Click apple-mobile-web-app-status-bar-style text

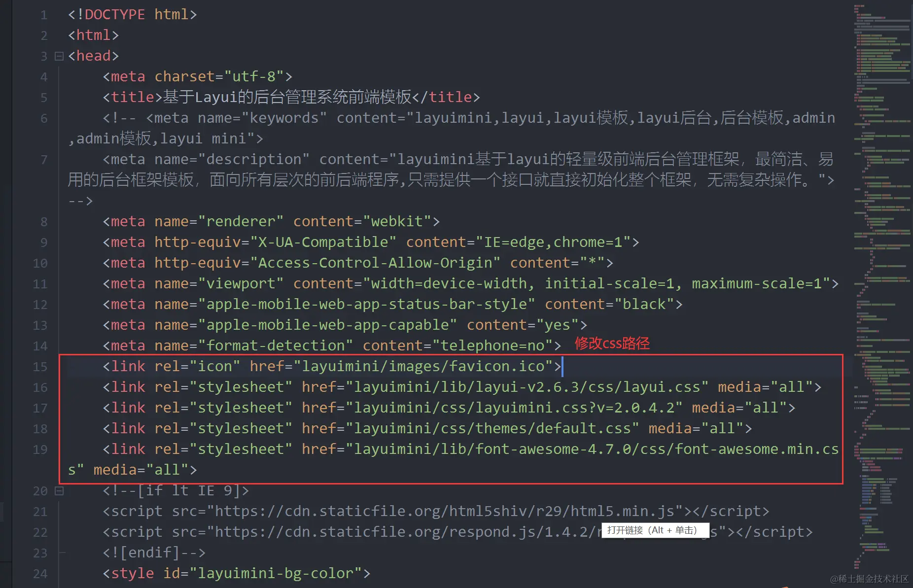(x=367, y=304)
